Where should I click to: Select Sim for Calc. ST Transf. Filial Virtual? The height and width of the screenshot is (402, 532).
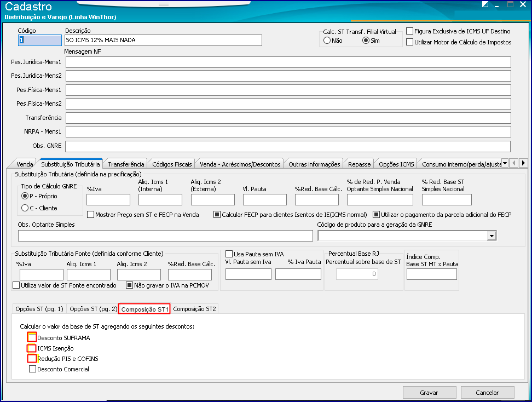coord(366,41)
